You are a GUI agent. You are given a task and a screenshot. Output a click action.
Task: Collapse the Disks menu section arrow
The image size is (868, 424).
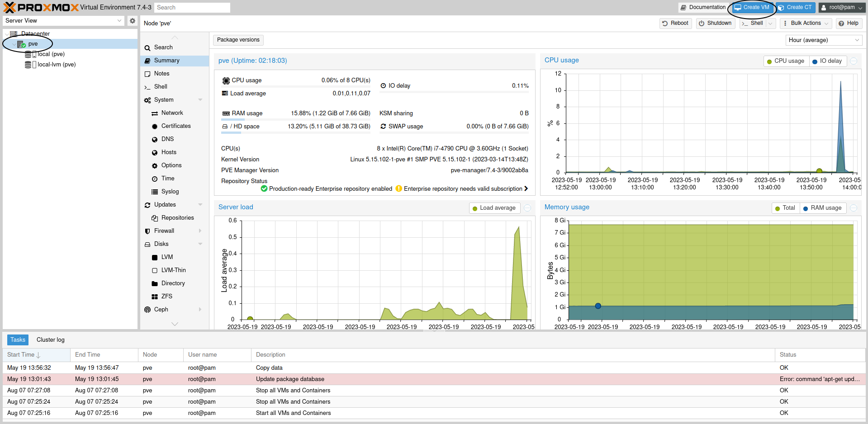pyautogui.click(x=200, y=244)
